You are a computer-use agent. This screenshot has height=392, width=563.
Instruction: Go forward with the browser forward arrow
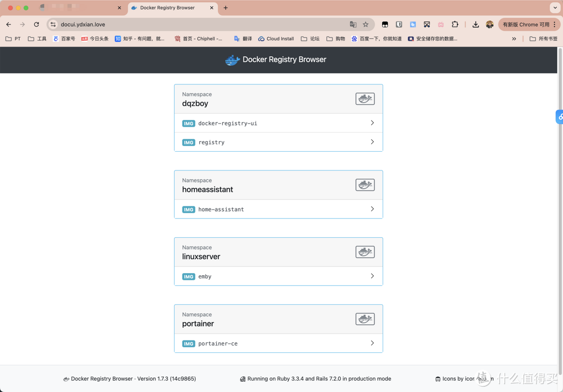coord(22,24)
